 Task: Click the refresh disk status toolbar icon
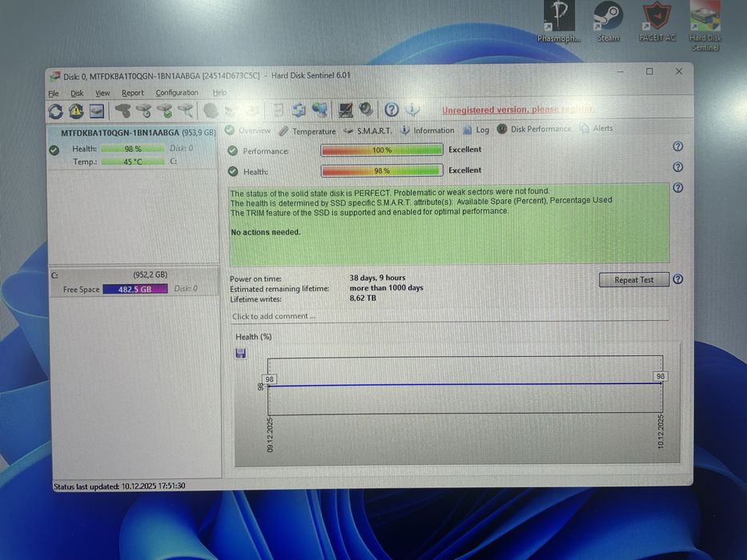click(x=56, y=111)
